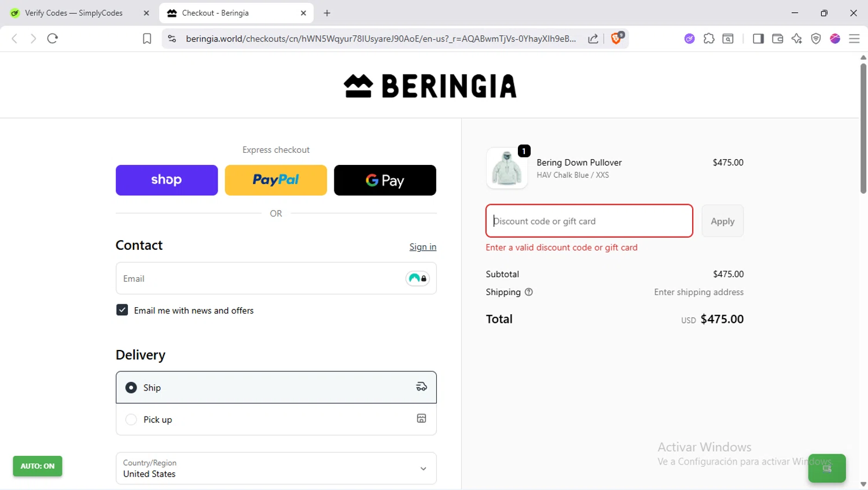Screen dimensions: 868x490
Task: Pay with Google Pay button
Action: [x=385, y=180]
